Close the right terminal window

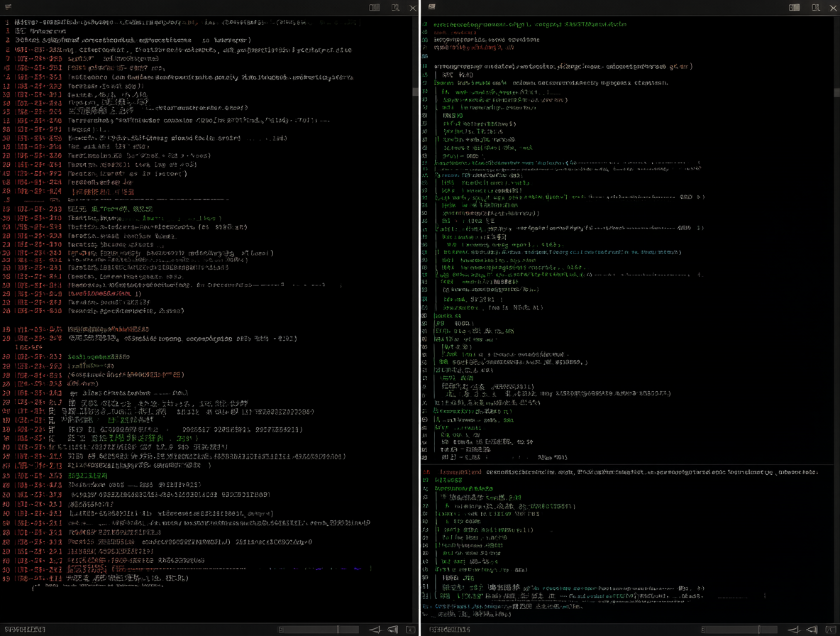click(x=833, y=8)
